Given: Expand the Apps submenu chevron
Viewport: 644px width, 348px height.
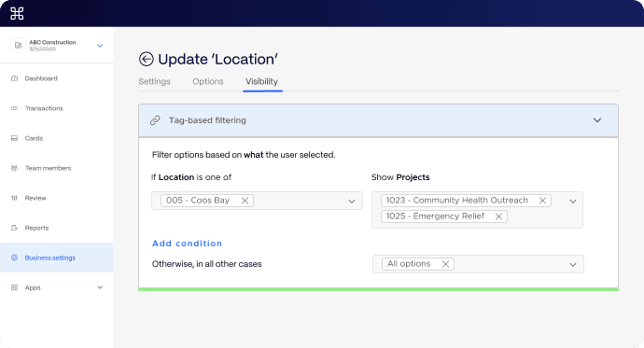Looking at the screenshot, I should click(x=100, y=287).
